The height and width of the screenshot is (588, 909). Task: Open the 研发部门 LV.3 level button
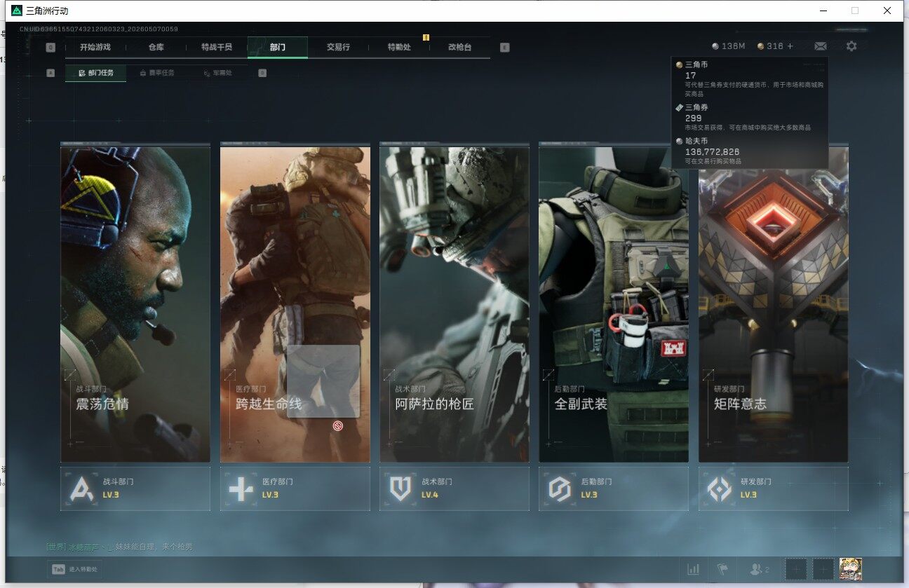774,488
